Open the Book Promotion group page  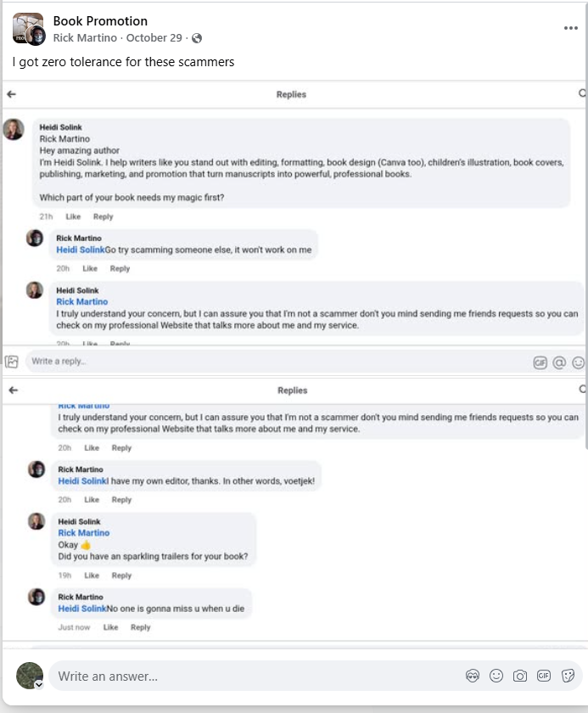coord(100,21)
